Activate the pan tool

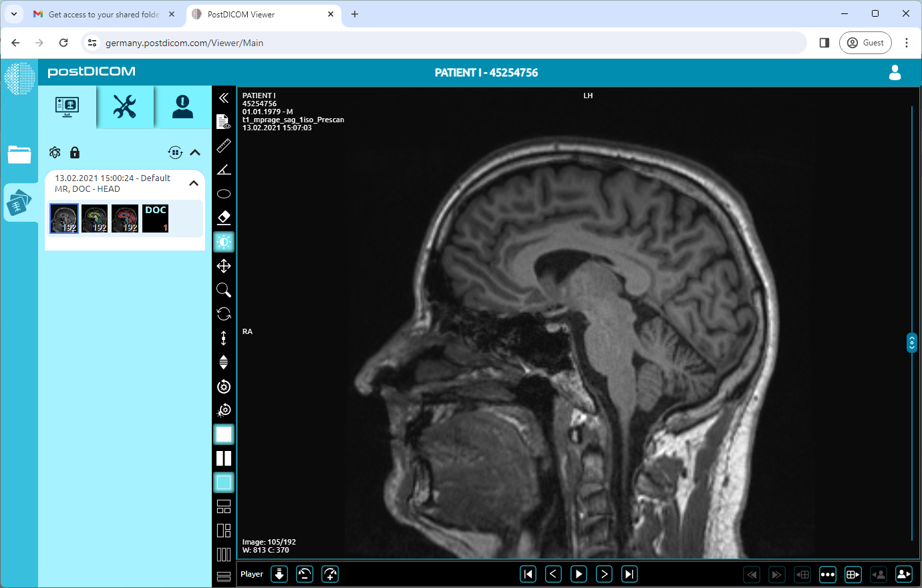point(224,266)
